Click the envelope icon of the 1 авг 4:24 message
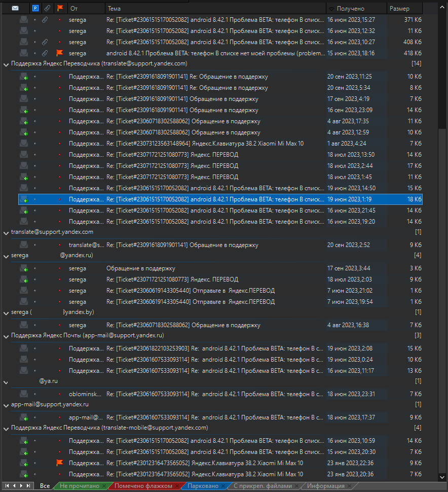This screenshot has width=448, height=492. coord(24,144)
